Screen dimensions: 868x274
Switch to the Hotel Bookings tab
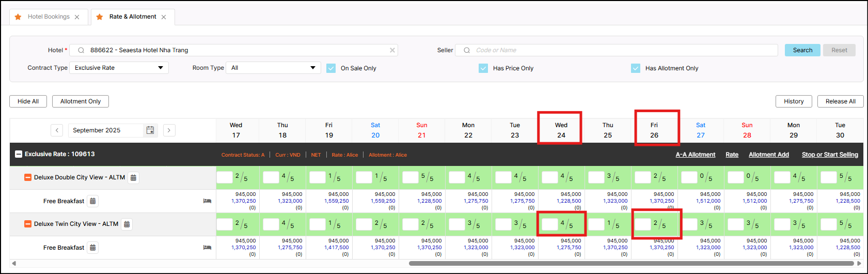tap(49, 17)
